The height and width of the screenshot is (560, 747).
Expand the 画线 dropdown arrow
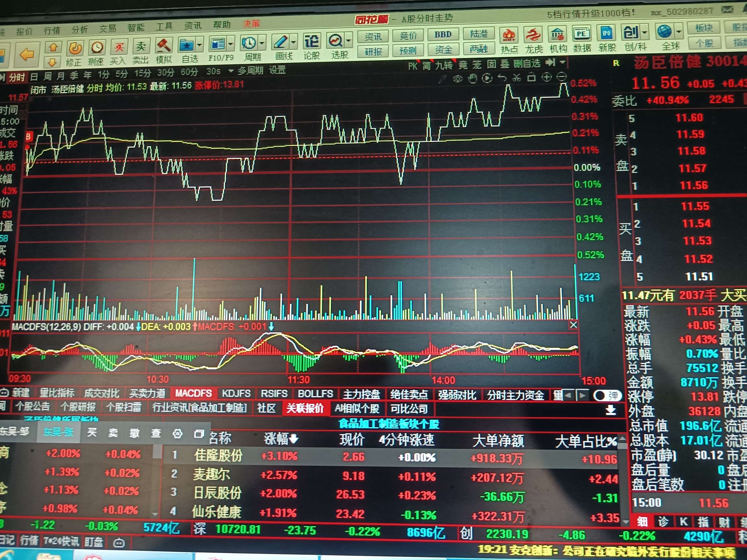click(293, 42)
